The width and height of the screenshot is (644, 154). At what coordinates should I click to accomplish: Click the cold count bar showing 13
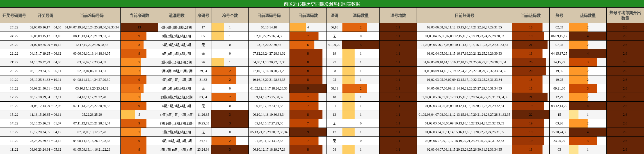pos(139,27)
